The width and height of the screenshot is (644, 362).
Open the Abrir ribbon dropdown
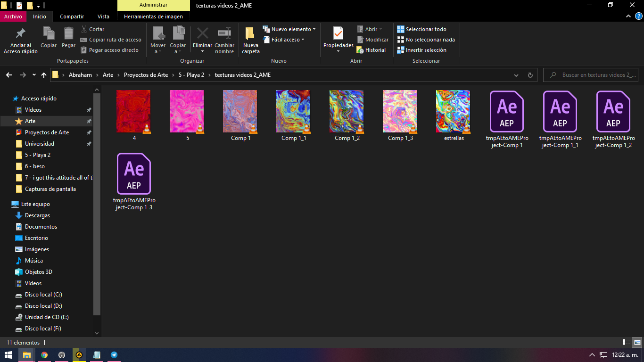370,29
